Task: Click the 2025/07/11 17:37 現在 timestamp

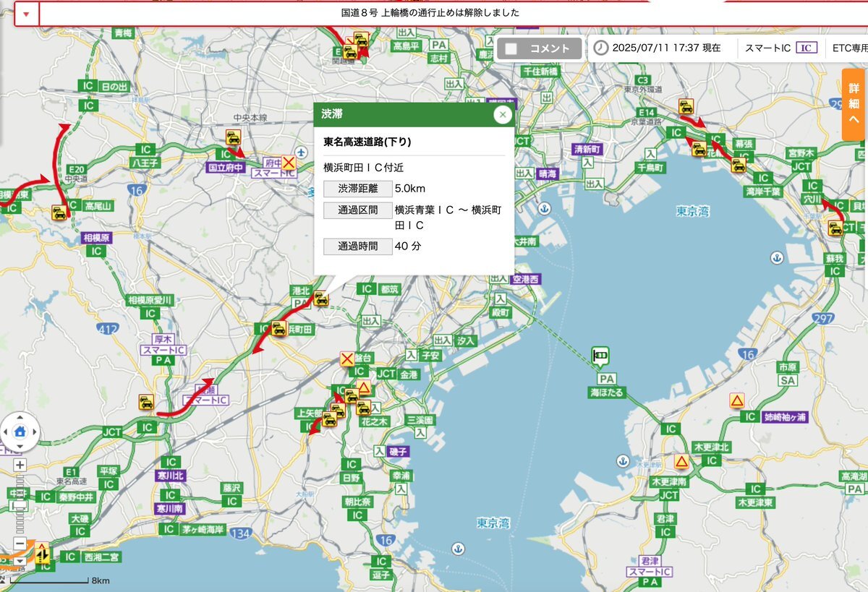Action: (x=666, y=48)
